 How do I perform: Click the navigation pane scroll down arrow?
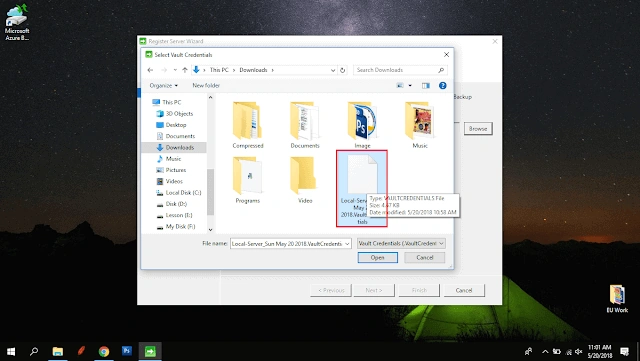[x=210, y=230]
